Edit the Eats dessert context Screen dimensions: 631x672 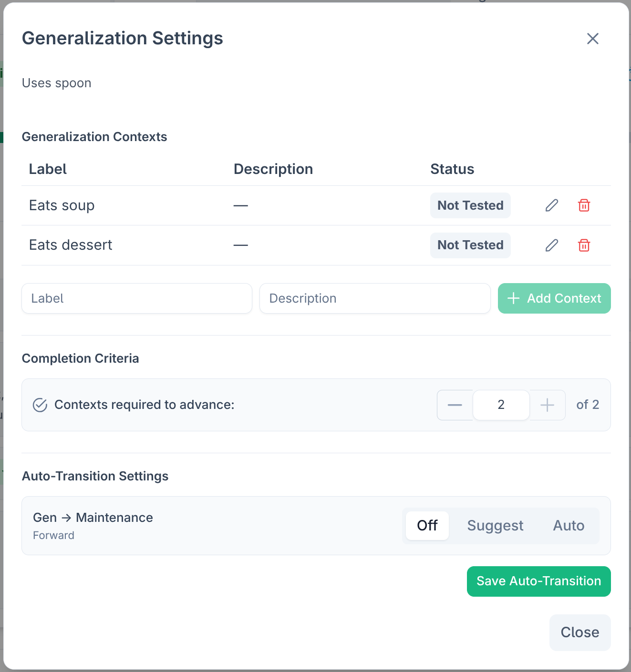click(551, 245)
